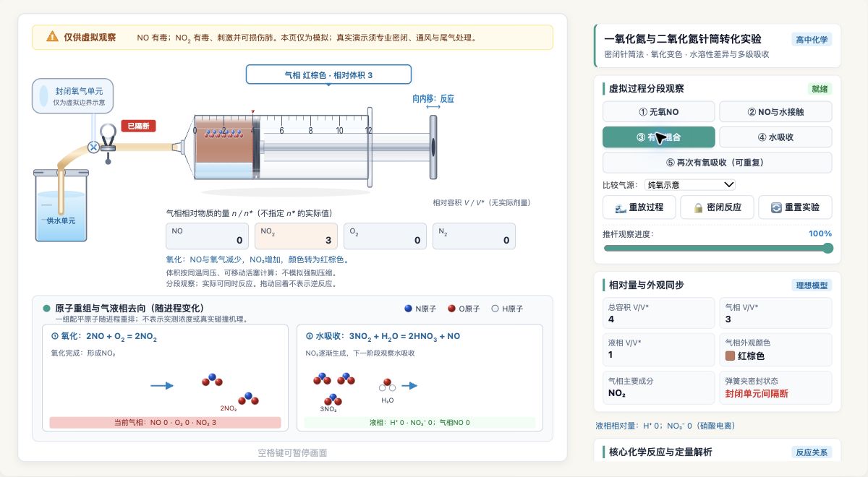The width and height of the screenshot is (868, 477).
Task: Select stage ④ 水吸收
Action: [775, 137]
